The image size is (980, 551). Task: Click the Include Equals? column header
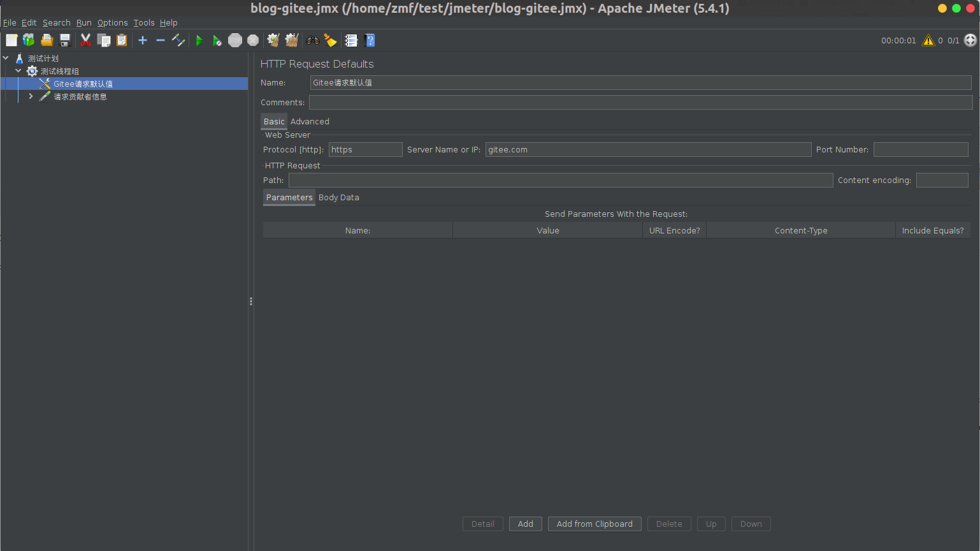pos(933,230)
